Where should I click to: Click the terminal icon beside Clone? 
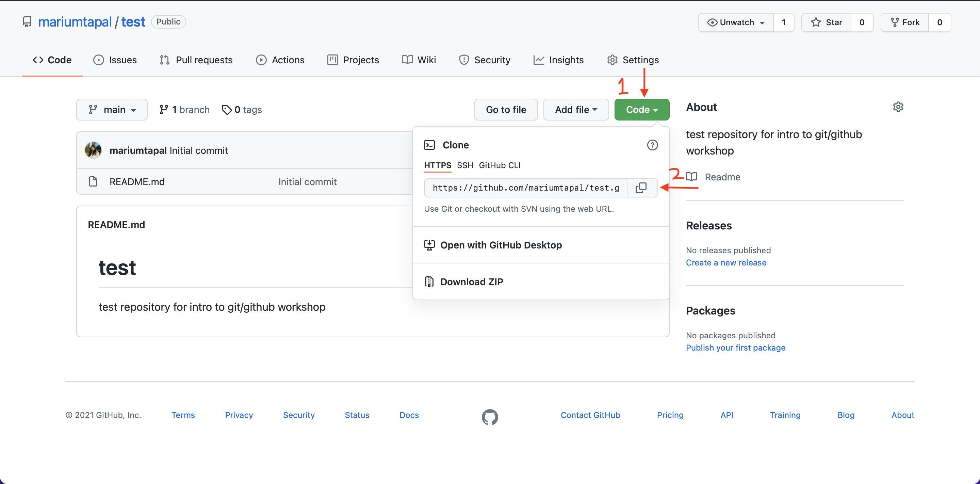tap(429, 145)
